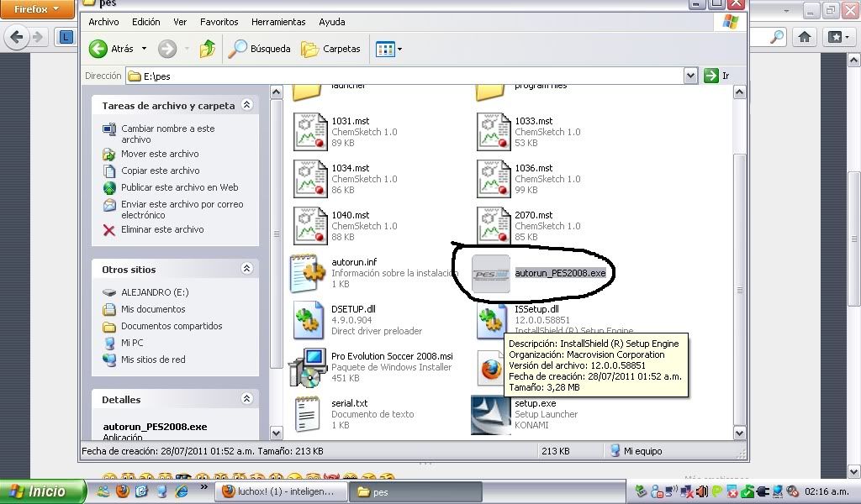Toggle the Carpetas folder pane
This screenshot has height=504, width=861.
[x=330, y=49]
